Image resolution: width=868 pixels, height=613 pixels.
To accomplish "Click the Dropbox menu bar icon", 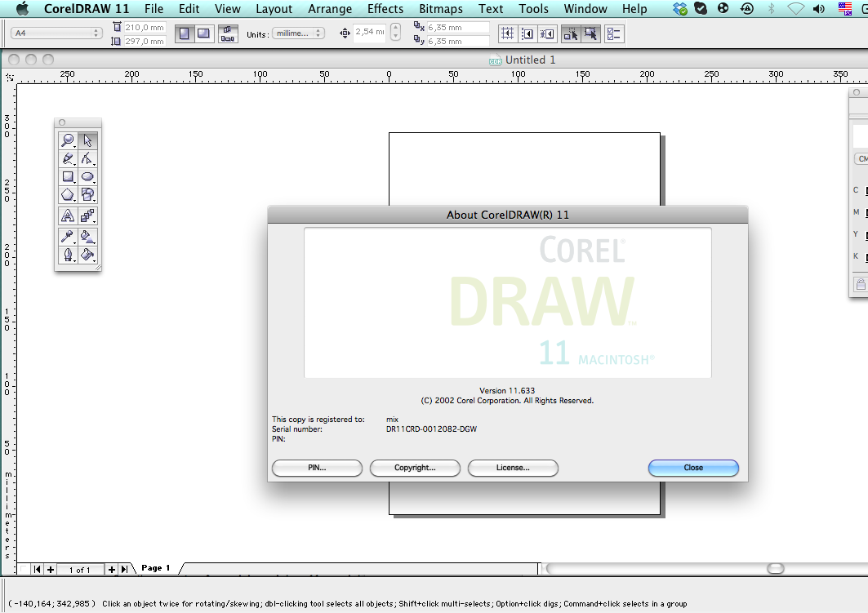I will (680, 9).
